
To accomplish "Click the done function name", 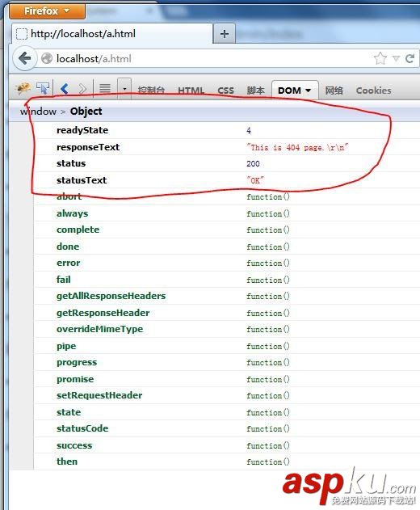I will click(x=68, y=247).
